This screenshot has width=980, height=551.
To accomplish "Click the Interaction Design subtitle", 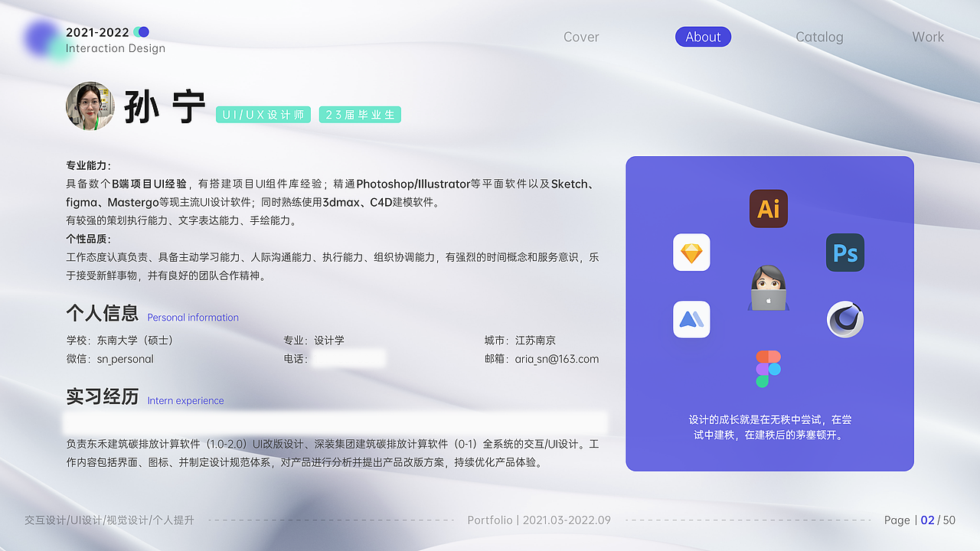I will point(116,48).
